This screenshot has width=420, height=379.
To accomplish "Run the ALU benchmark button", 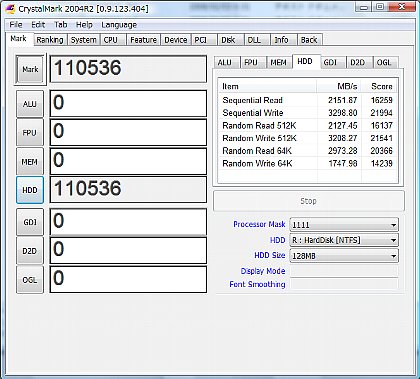I will 30,104.
